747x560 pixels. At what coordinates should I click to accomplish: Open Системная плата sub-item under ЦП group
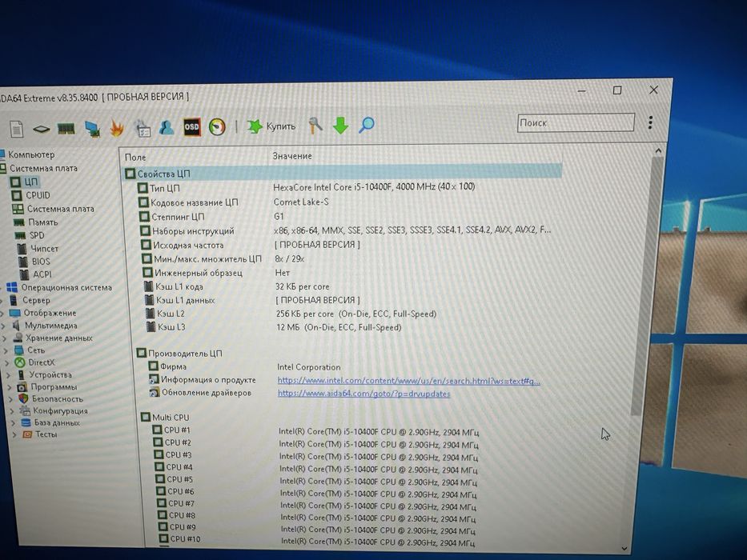(x=61, y=209)
